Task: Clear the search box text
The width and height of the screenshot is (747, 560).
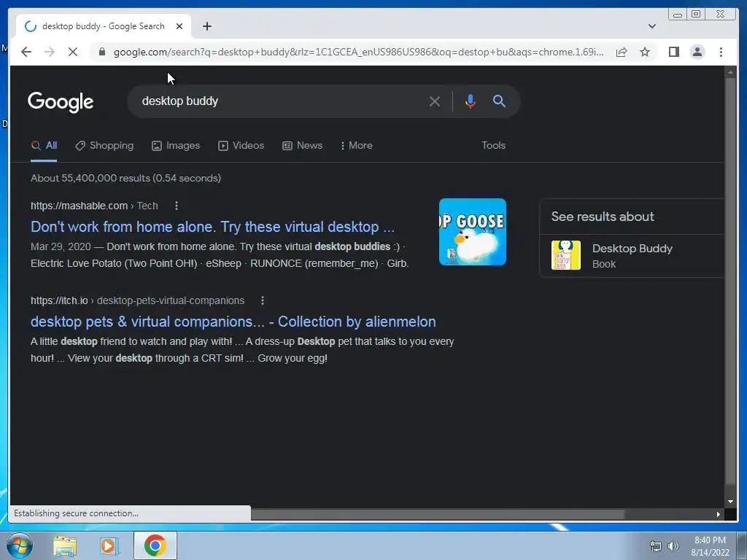Action: 434,101
